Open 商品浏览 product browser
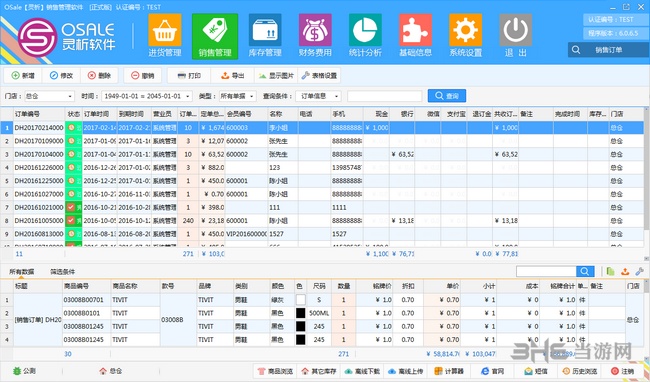 point(275,371)
